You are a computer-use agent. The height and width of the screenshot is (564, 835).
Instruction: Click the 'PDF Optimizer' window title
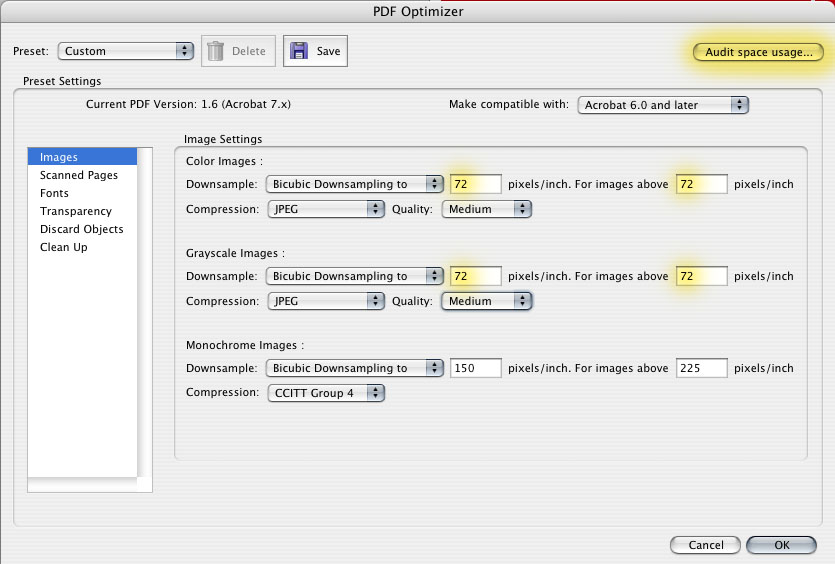[x=418, y=12]
